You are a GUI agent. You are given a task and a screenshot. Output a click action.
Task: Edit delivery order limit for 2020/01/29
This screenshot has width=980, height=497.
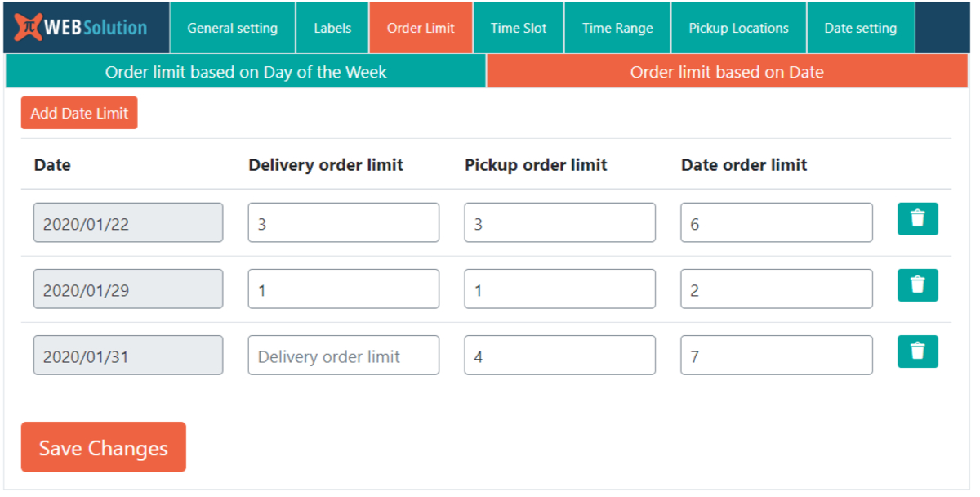(x=344, y=289)
